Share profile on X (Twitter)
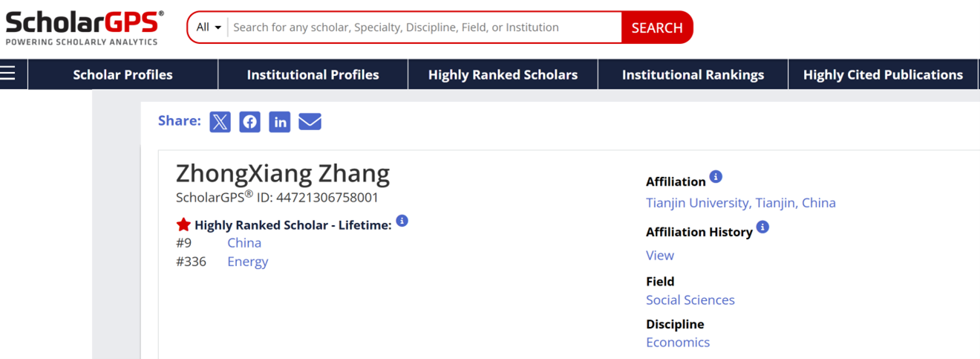Viewport: 980px width, 359px height. (x=220, y=122)
